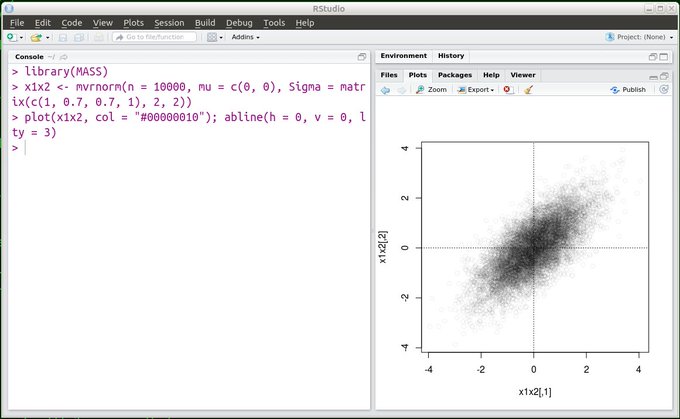Screen dimensions: 680x419
Task: Restore the Environment pane with double-window icon
Action: [x=653, y=57]
